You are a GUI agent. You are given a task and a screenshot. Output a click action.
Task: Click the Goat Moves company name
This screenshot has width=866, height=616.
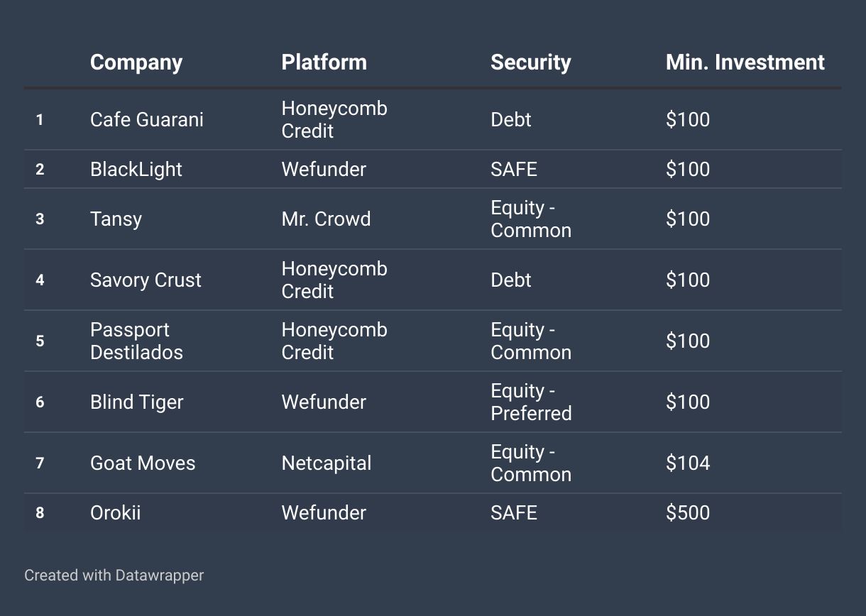click(143, 463)
